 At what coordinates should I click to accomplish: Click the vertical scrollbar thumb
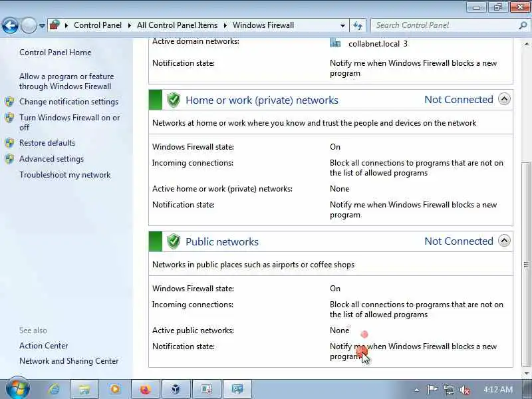(526, 264)
